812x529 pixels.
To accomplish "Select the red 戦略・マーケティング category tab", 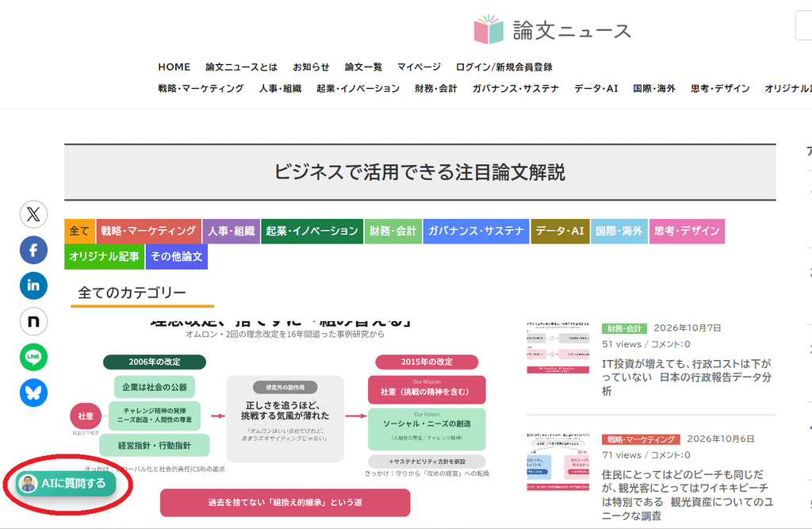I will click(x=148, y=231).
